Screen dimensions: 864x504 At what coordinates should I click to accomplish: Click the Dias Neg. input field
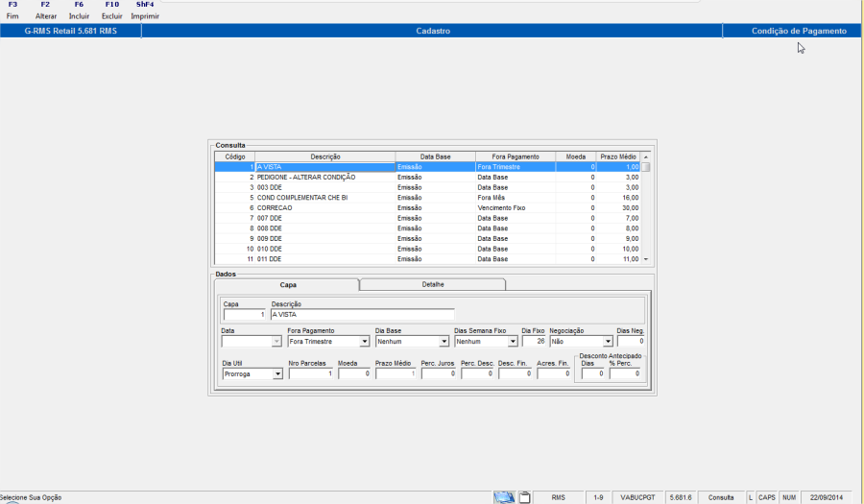631,342
